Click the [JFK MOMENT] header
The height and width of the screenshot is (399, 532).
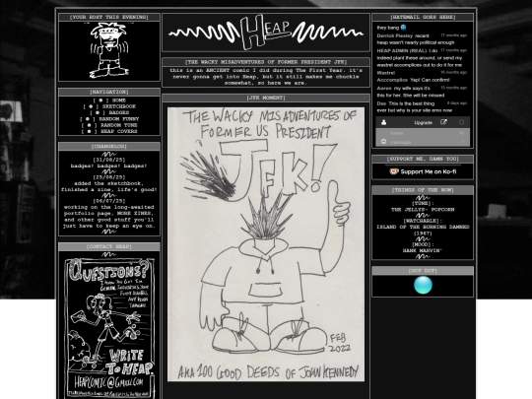(266, 98)
